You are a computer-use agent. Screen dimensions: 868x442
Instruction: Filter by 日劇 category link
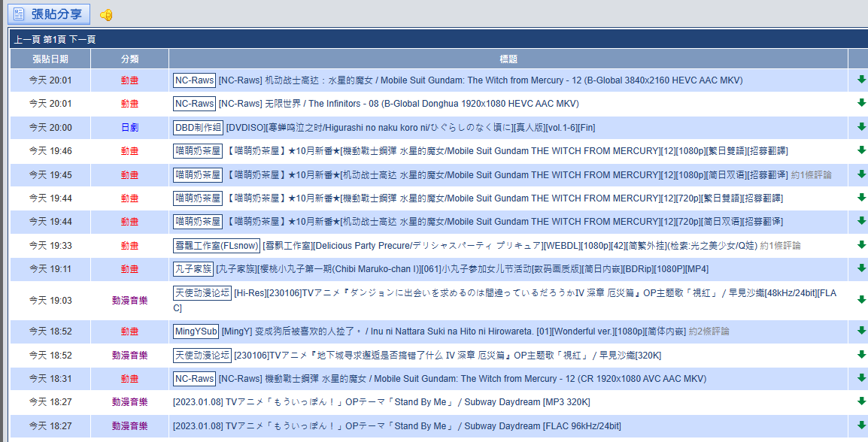pyautogui.click(x=129, y=127)
